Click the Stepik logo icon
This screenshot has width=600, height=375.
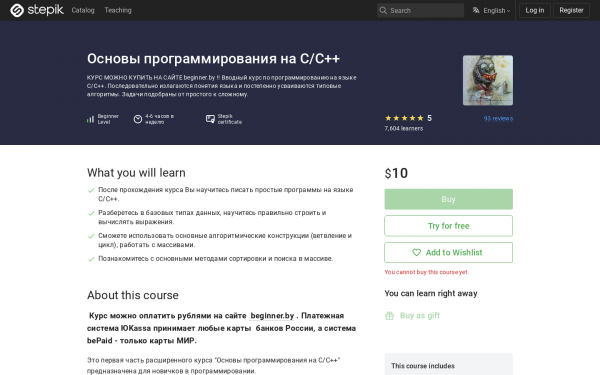17,10
